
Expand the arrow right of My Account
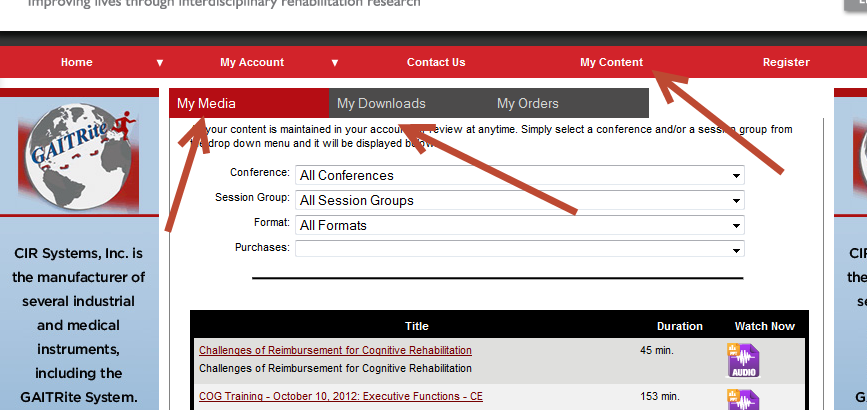335,62
